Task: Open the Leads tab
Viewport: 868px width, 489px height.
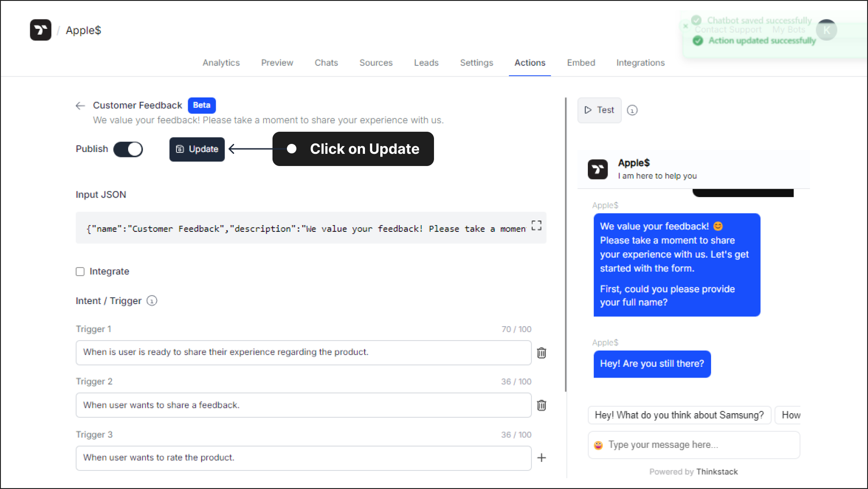Action: click(426, 63)
